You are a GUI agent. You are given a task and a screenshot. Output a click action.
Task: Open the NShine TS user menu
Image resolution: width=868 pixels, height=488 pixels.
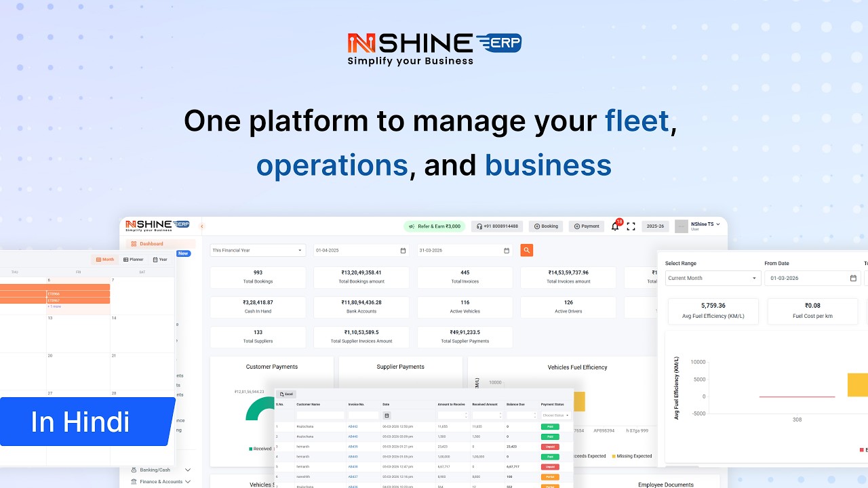(705, 226)
